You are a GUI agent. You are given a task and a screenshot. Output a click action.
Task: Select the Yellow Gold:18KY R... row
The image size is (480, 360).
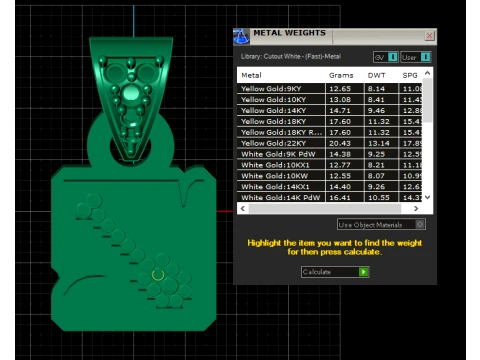pos(329,132)
